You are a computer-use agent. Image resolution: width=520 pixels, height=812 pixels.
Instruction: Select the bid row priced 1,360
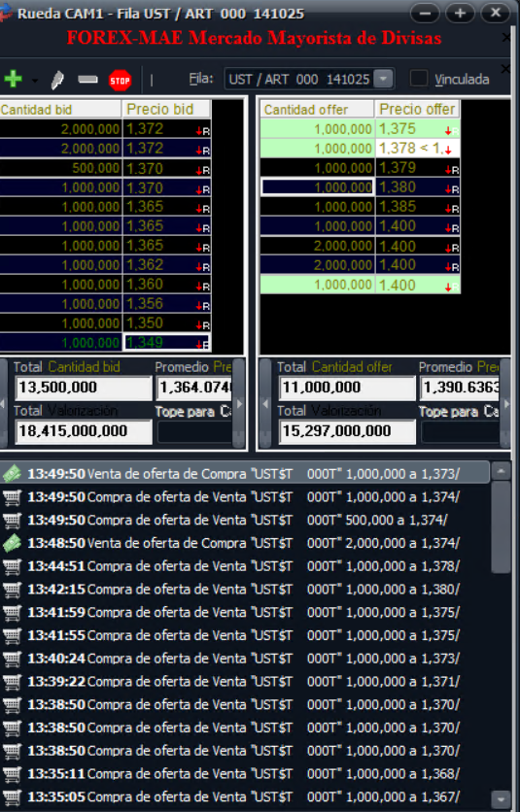click(x=105, y=285)
